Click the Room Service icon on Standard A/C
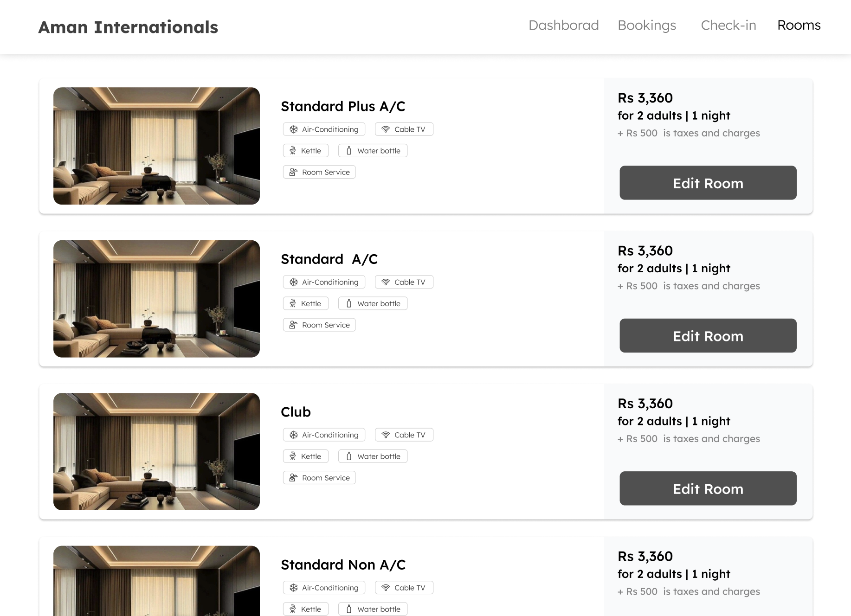This screenshot has width=851, height=616. click(293, 325)
